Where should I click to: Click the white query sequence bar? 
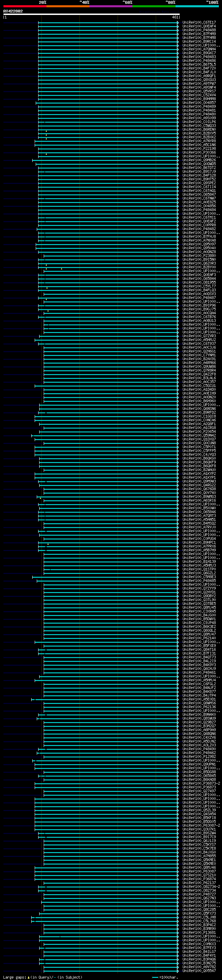click(x=92, y=15)
